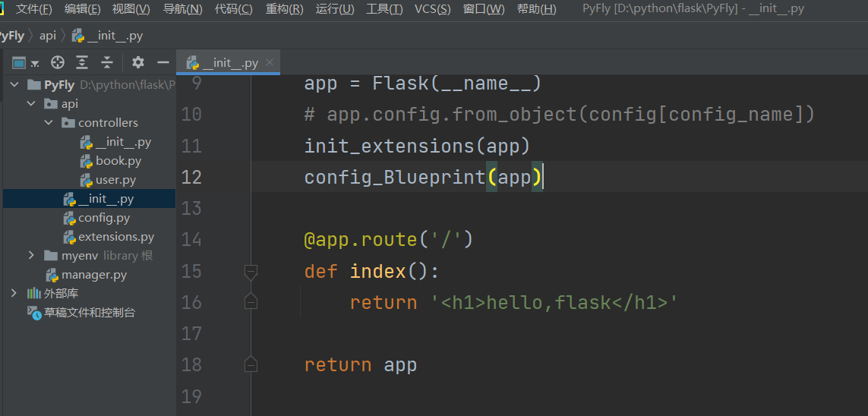Image resolution: width=868 pixels, height=416 pixels.
Task: Close the __init__.py editor tab
Action: pos(270,62)
